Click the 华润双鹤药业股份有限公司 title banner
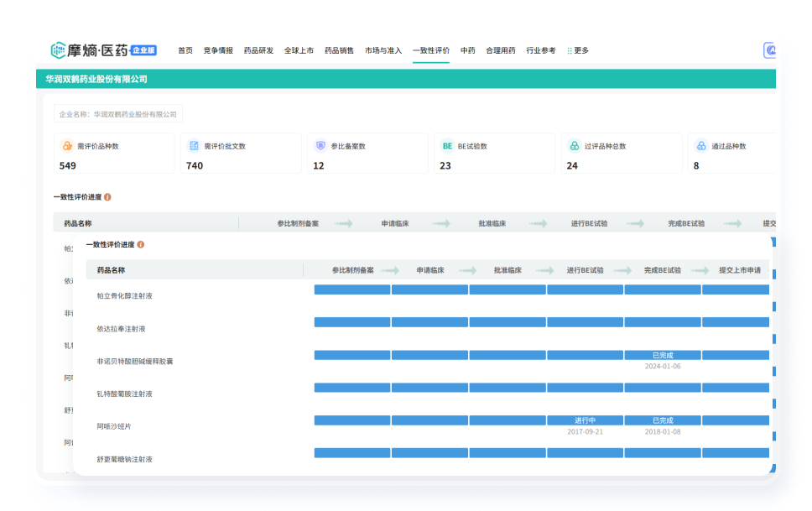The image size is (812, 511). (x=406, y=79)
